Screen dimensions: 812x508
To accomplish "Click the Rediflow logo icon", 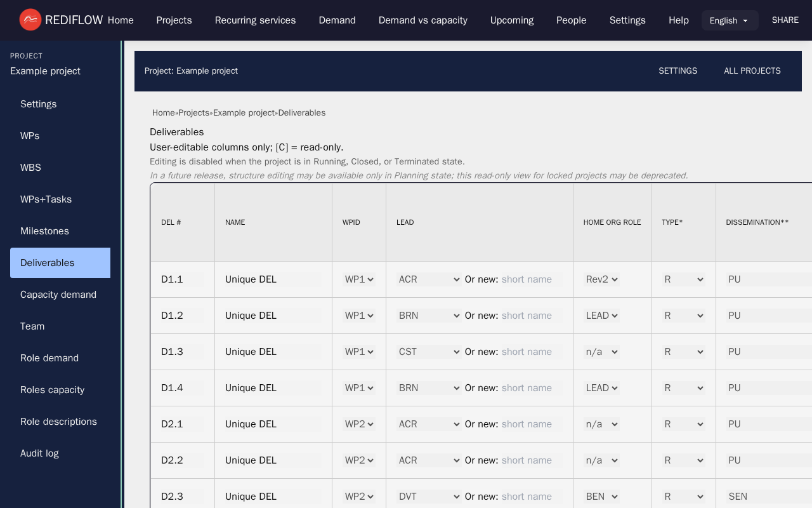I will pos(30,20).
